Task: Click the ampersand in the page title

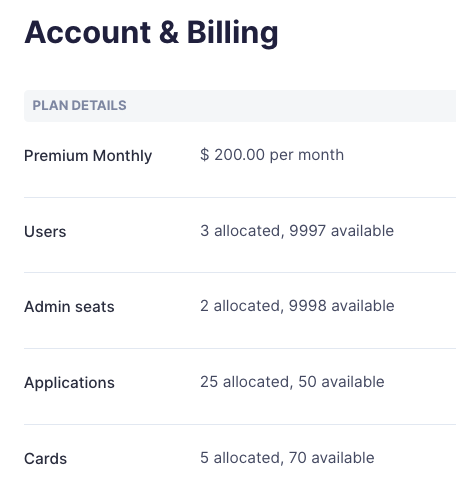Action: pos(169,33)
